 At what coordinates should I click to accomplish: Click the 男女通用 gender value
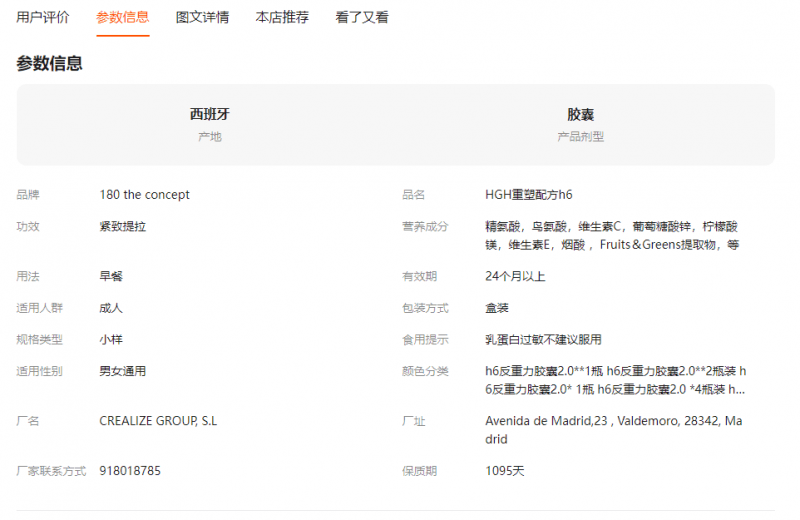[x=123, y=371]
